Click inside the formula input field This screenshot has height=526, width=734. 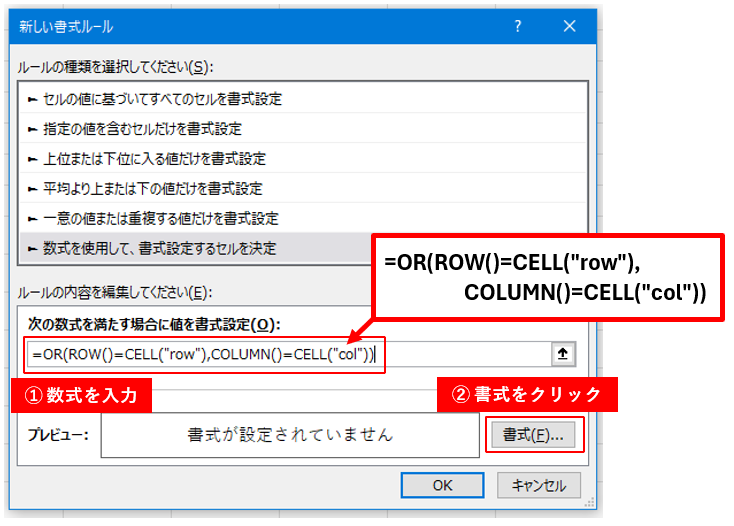coord(200,354)
